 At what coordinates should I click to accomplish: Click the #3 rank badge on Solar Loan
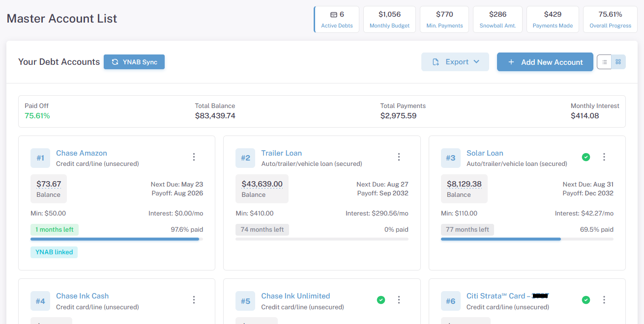tap(450, 158)
